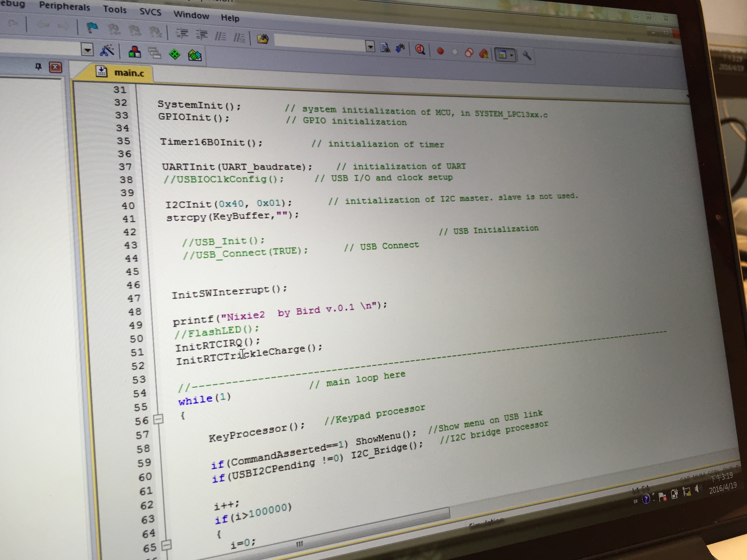Click on SystemInit(); code line
Screen dimensions: 747x560
pos(199,105)
